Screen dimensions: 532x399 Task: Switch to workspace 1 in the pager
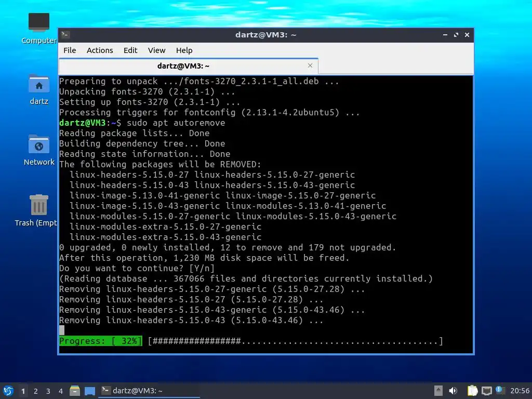(23, 391)
